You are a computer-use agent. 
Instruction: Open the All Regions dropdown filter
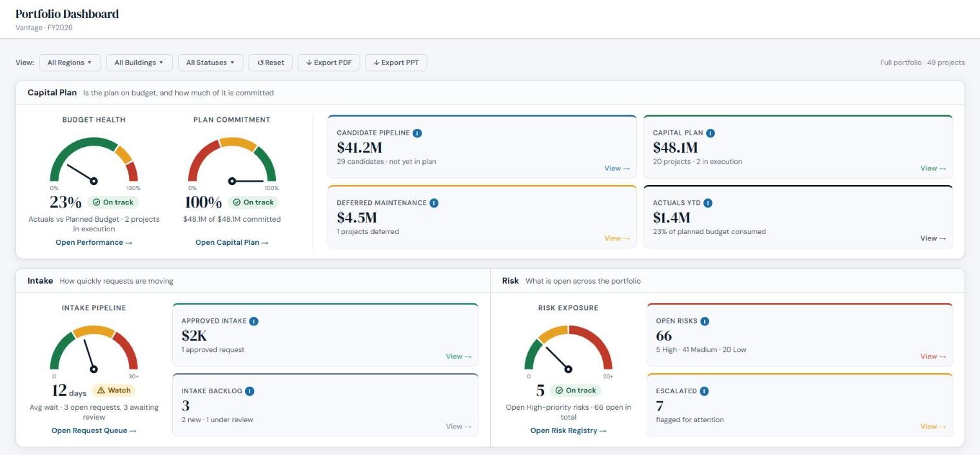coord(70,63)
